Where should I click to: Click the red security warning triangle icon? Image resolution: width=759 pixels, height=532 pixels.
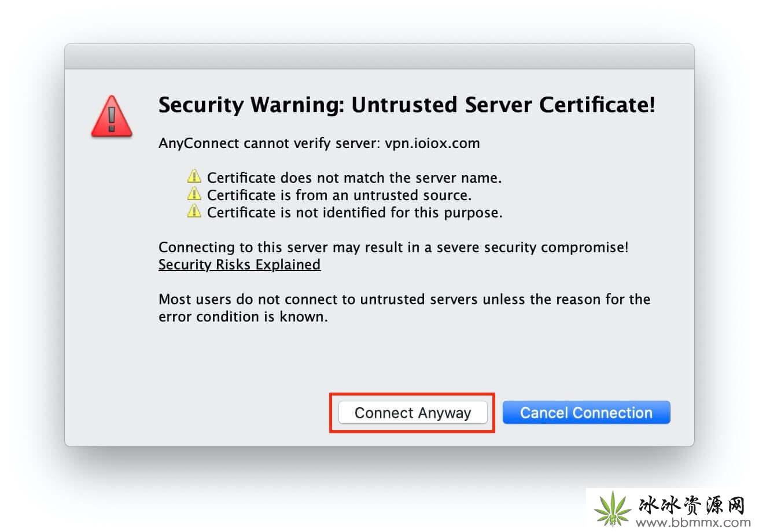point(112,117)
